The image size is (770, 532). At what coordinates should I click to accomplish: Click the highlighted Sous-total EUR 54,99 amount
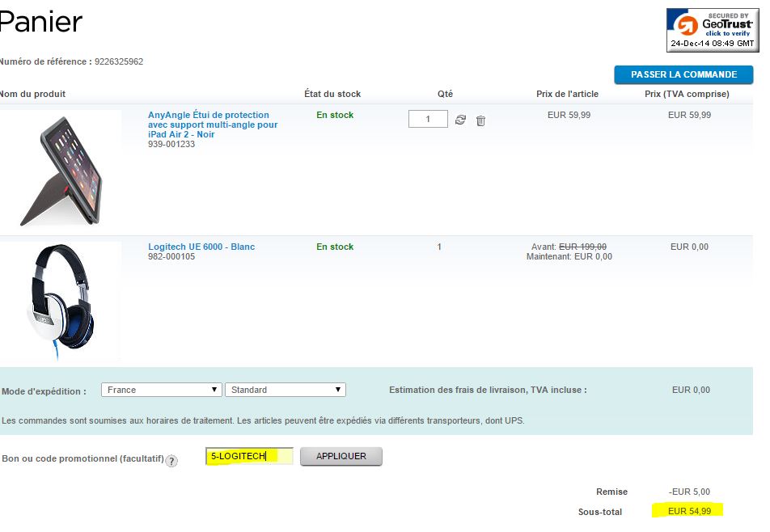689,512
